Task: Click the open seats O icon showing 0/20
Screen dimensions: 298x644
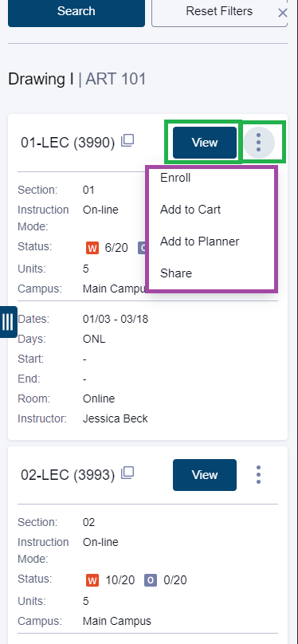Action: tap(151, 580)
